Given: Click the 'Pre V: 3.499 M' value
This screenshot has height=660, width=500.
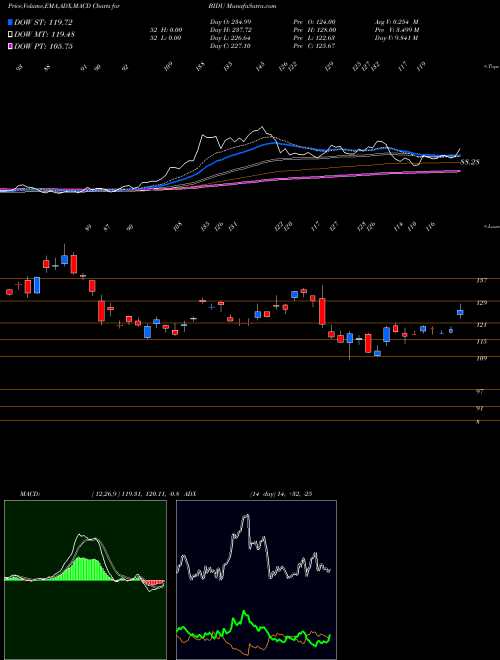Looking at the screenshot, I should pyautogui.click(x=397, y=30).
